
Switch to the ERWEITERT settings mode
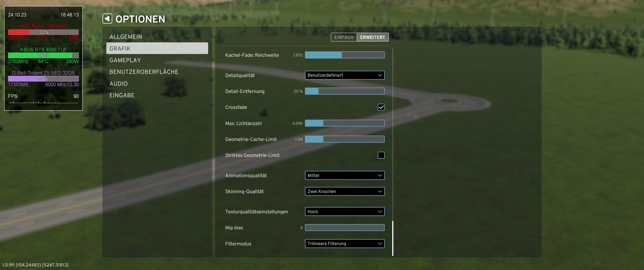(x=373, y=37)
